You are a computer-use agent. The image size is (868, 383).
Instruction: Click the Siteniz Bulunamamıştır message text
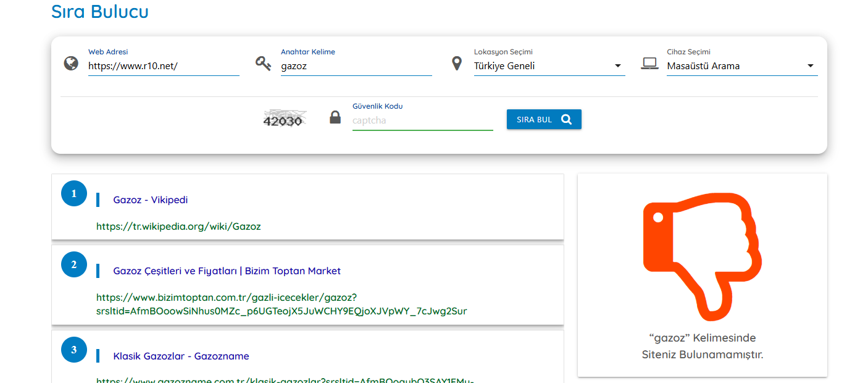point(703,355)
